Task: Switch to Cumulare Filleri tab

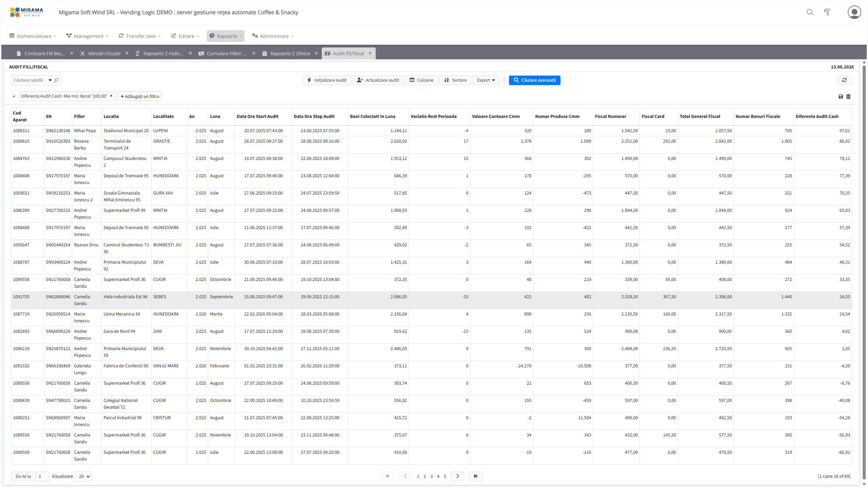Action: click(x=227, y=53)
